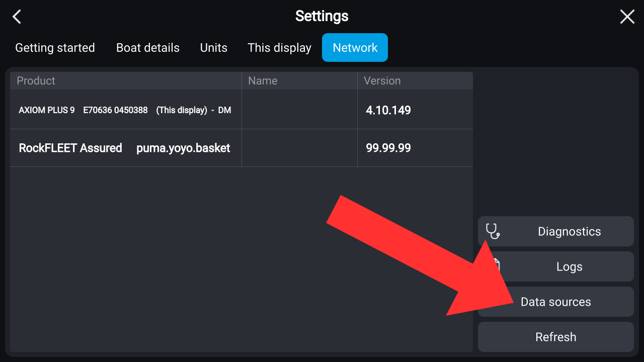The height and width of the screenshot is (362, 644).
Task: Click the Product column header
Action: (36, 81)
